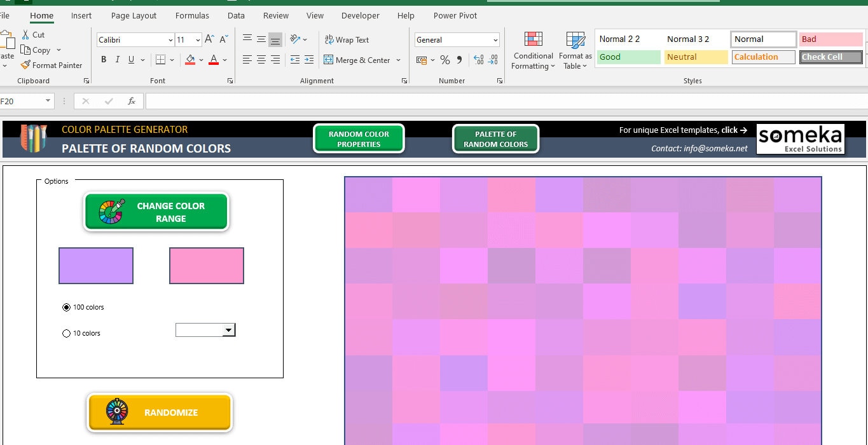The width and height of the screenshot is (868, 445).
Task: Open the General number format dropdown
Action: point(496,39)
